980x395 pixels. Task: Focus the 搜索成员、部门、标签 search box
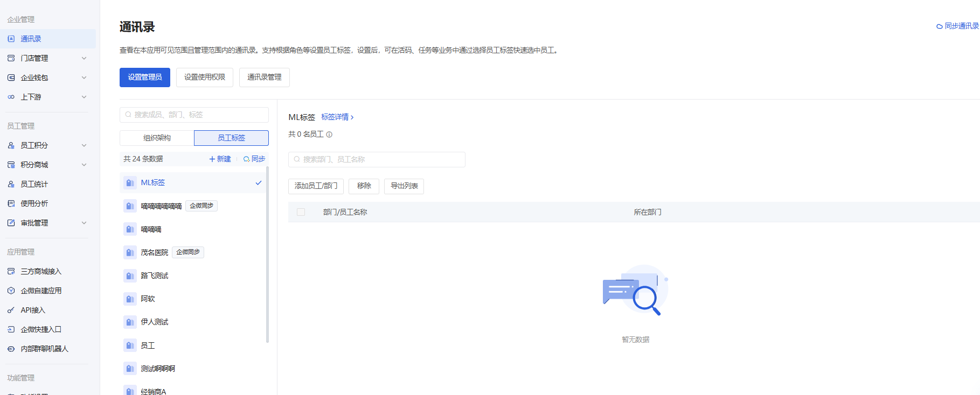click(x=194, y=115)
